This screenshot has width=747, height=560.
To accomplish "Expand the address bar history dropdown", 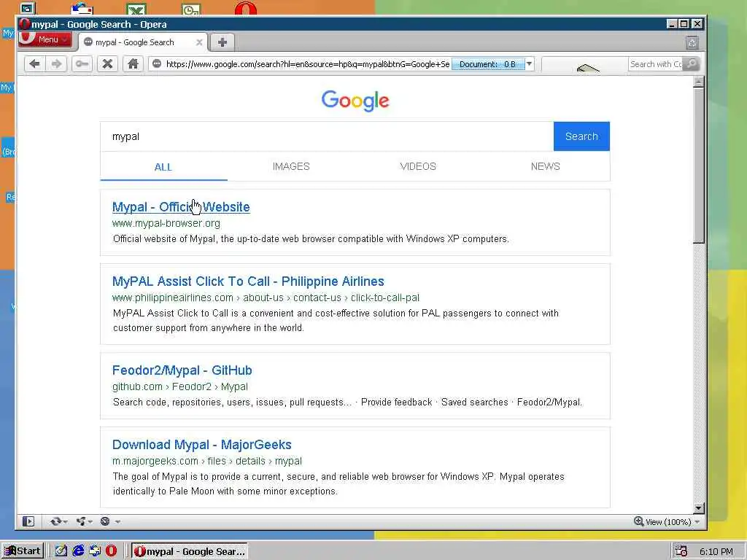I will [530, 64].
